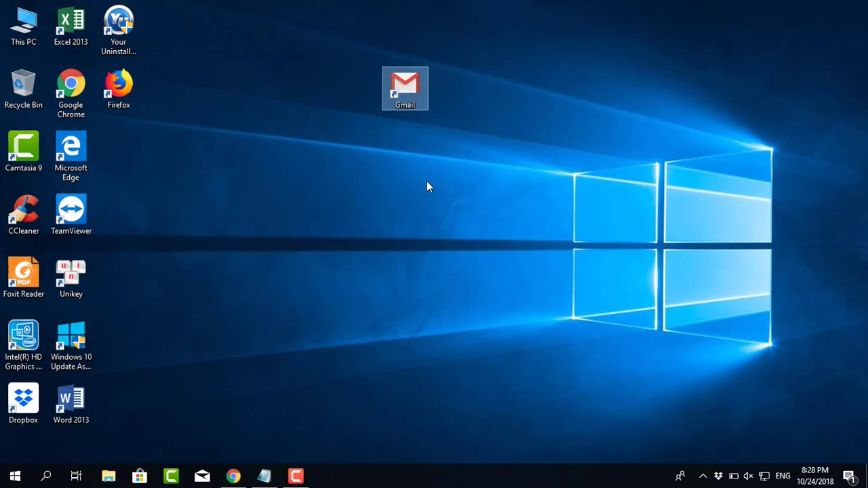Viewport: 868px width, 488px height.
Task: Open Task View from the taskbar
Action: tap(77, 476)
